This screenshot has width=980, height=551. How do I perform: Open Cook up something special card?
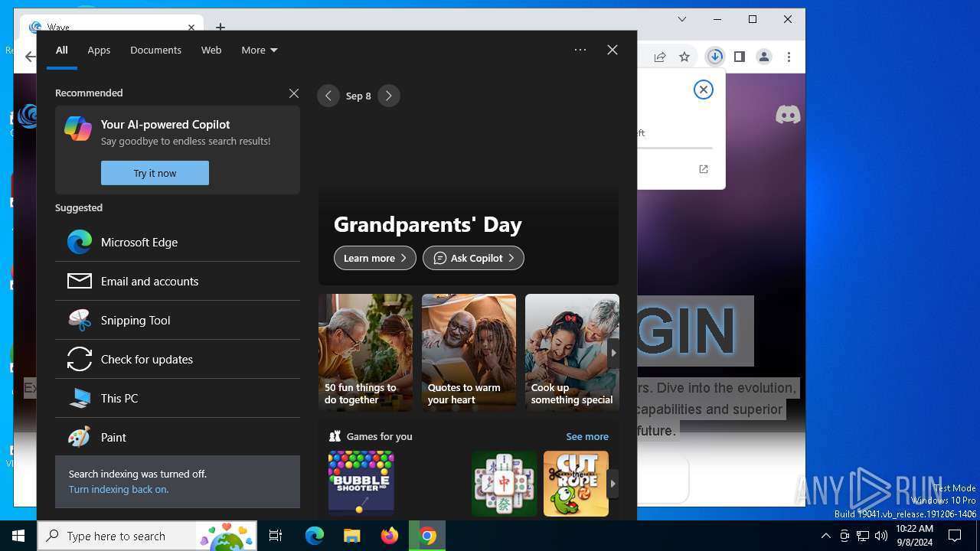pyautogui.click(x=572, y=353)
